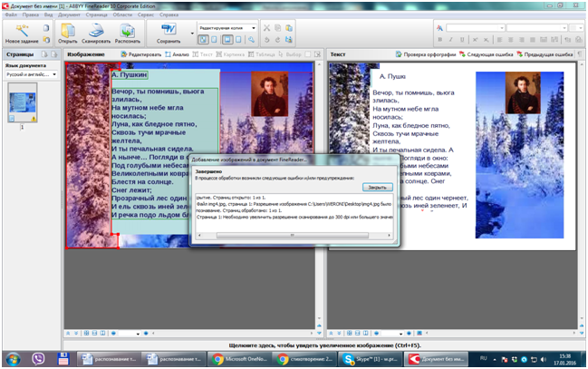Screen dimensions: 588x369
Task: Click the Сканировать scanner icon
Action: [96, 31]
